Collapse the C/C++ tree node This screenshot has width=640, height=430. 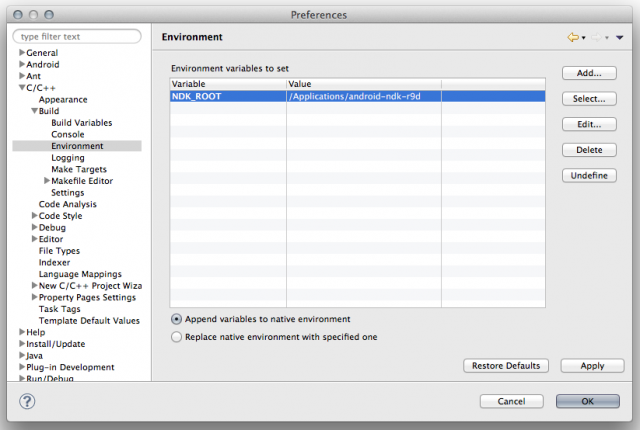coord(22,88)
